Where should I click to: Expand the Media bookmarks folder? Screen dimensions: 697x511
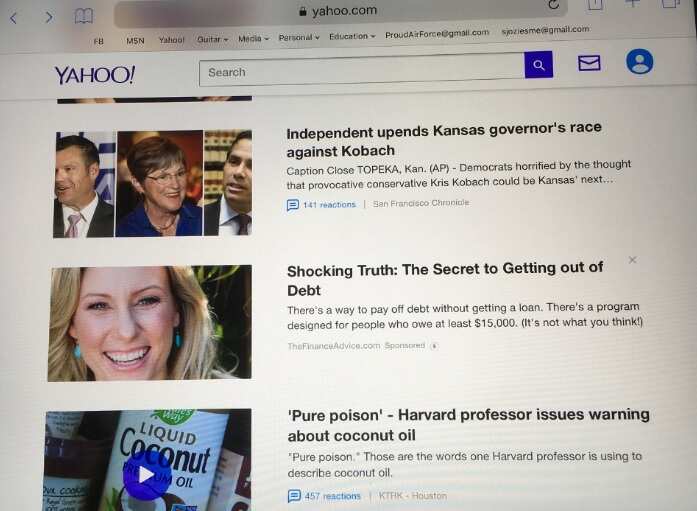pyautogui.click(x=253, y=39)
